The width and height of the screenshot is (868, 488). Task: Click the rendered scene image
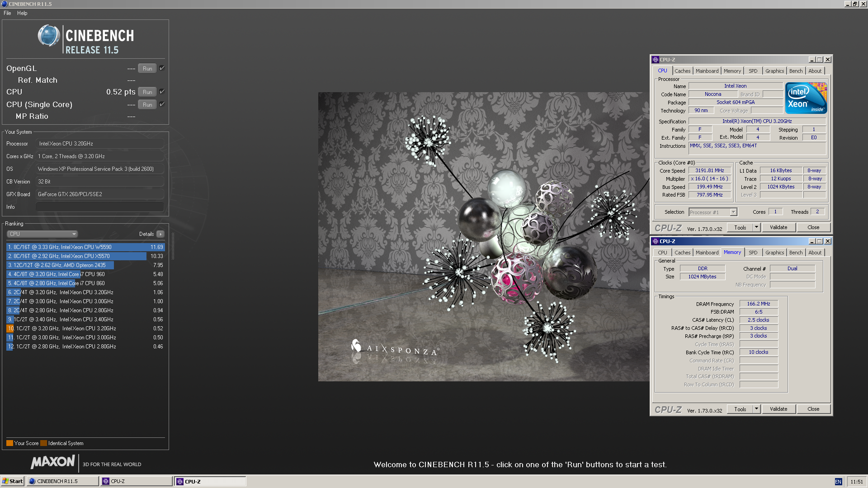pos(484,237)
